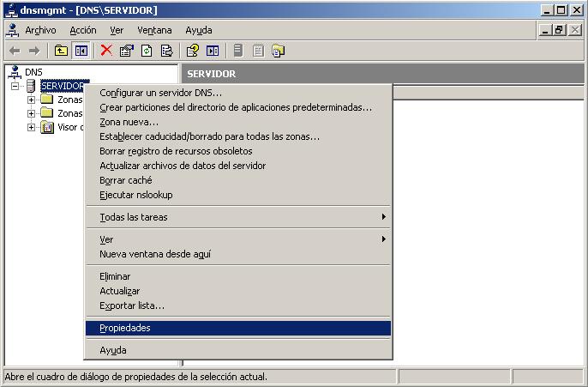
Task: Click the Export list toolbar icon
Action: point(166,51)
